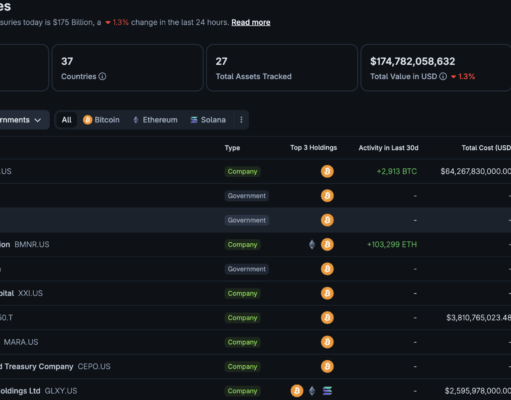The width and height of the screenshot is (511, 400).
Task: Click the 'GLXY.US' ticker text
Action: coord(61,391)
